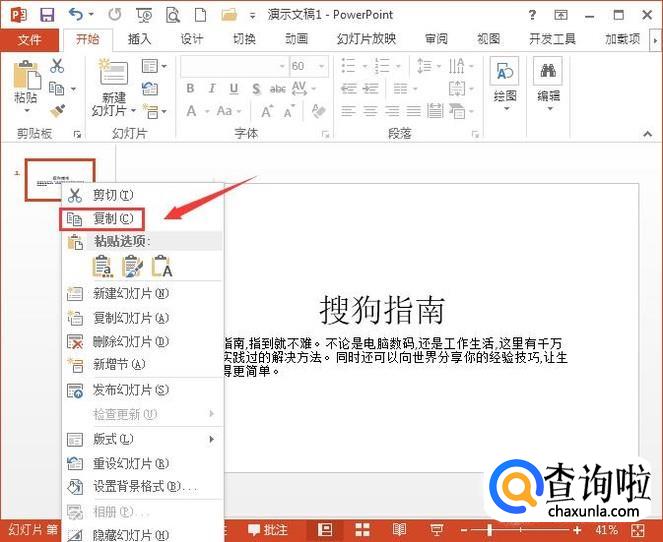
Task: Toggle text Shadow formatting
Action: point(256,89)
